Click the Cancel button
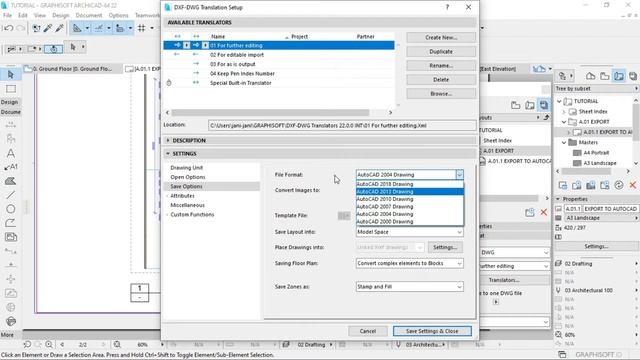Screen dimensions: 640x360 [367, 331]
